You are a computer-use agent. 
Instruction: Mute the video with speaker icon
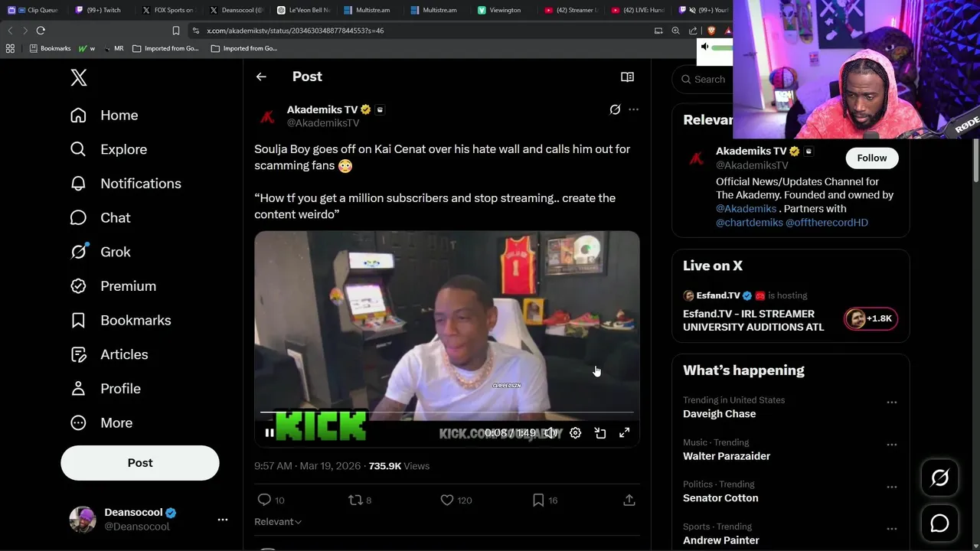(x=550, y=432)
